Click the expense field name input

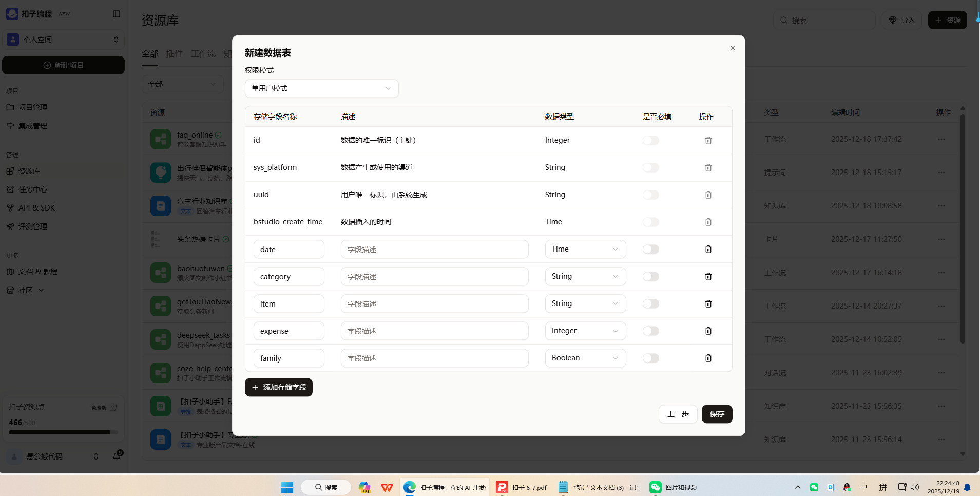click(289, 331)
